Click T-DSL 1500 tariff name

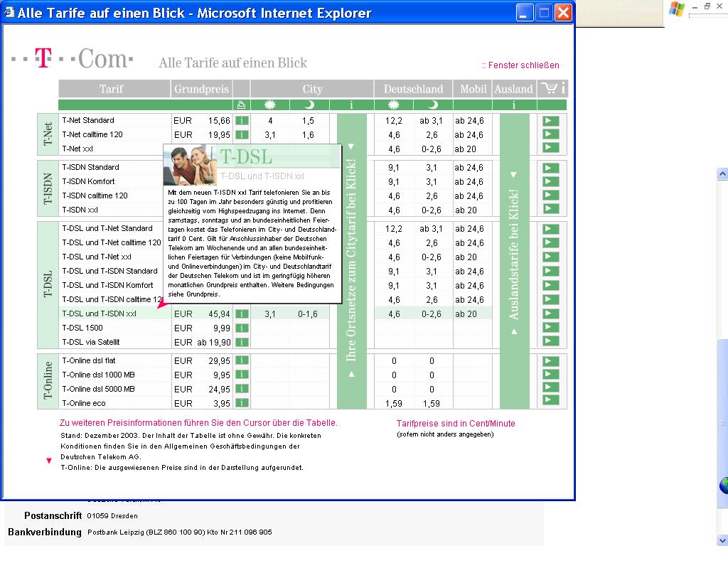[82, 328]
